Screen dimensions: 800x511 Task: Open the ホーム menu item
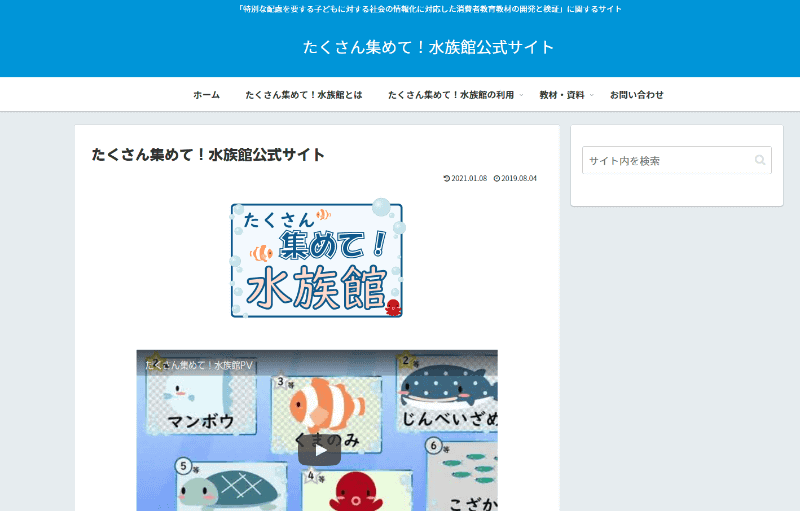pos(206,95)
